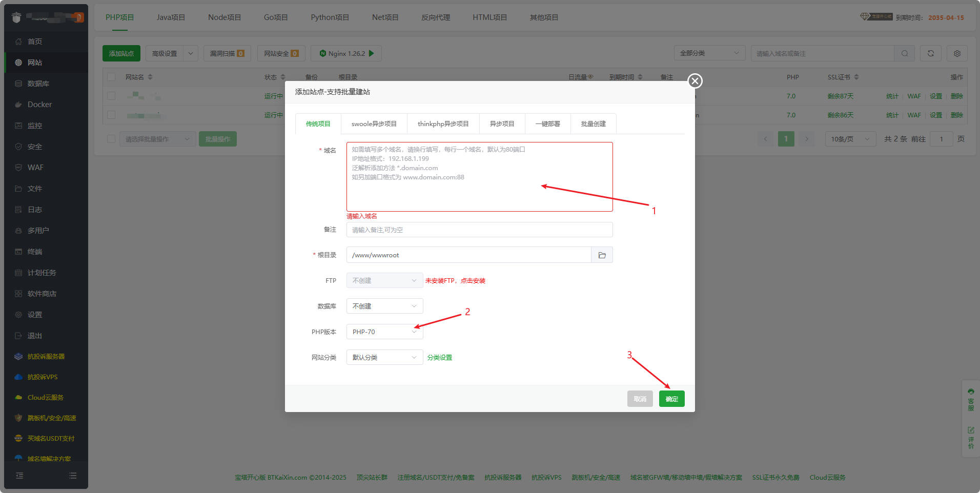Click the Nginx 1.26.2 status icon
The image size is (980, 493).
322,53
